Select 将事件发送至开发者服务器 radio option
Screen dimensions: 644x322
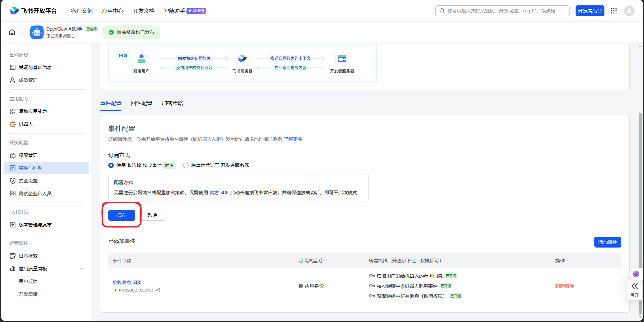click(x=186, y=165)
